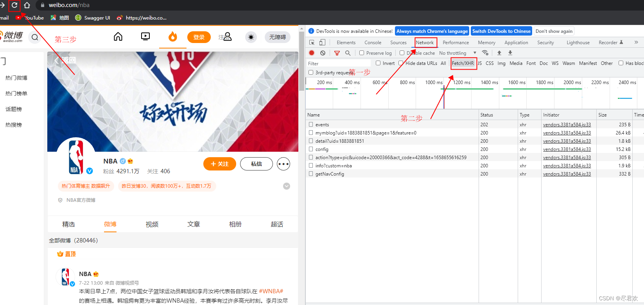Go to browser home page icon

click(27, 5)
